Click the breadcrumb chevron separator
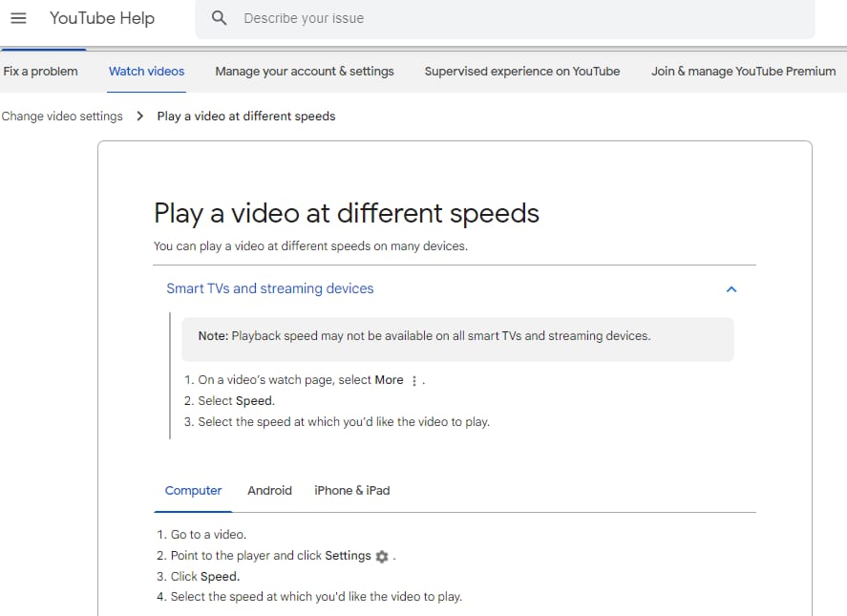Image resolution: width=847 pixels, height=616 pixels. (140, 117)
